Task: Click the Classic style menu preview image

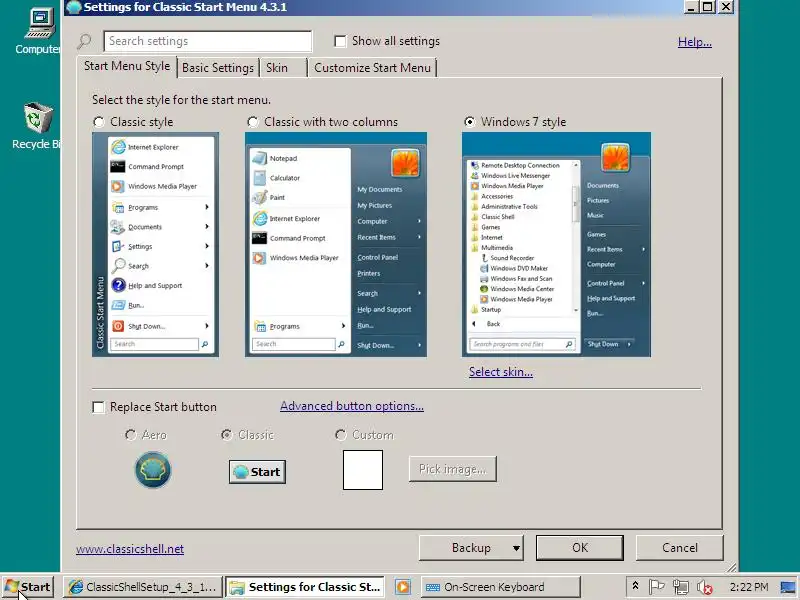Action: [x=156, y=244]
